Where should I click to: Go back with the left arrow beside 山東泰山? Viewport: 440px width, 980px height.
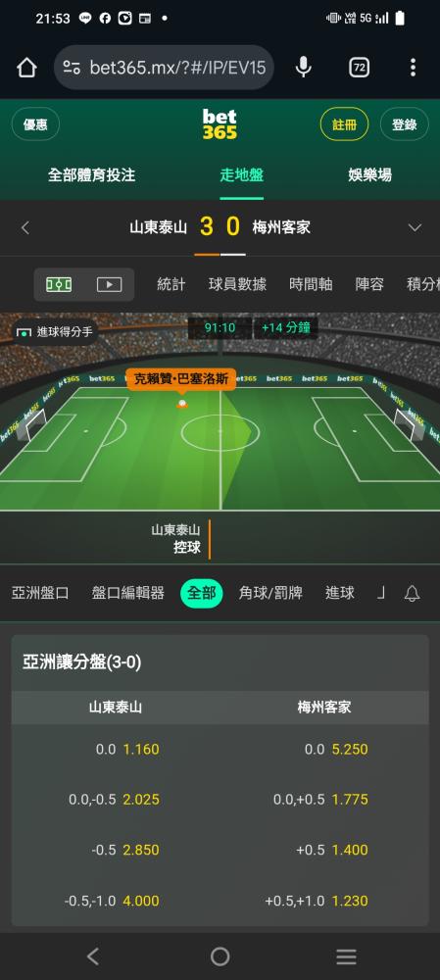(x=25, y=228)
